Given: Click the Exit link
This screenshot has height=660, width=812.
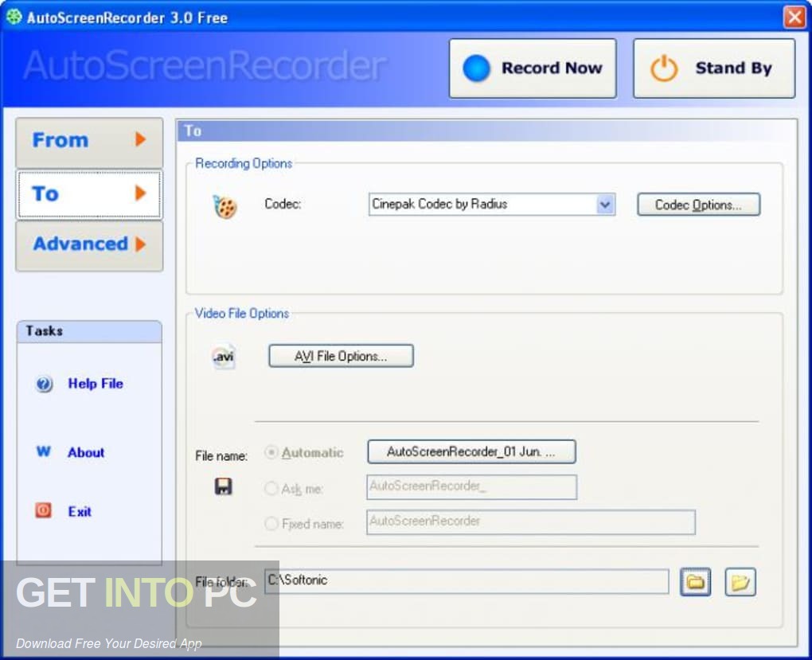Looking at the screenshot, I should coord(80,511).
